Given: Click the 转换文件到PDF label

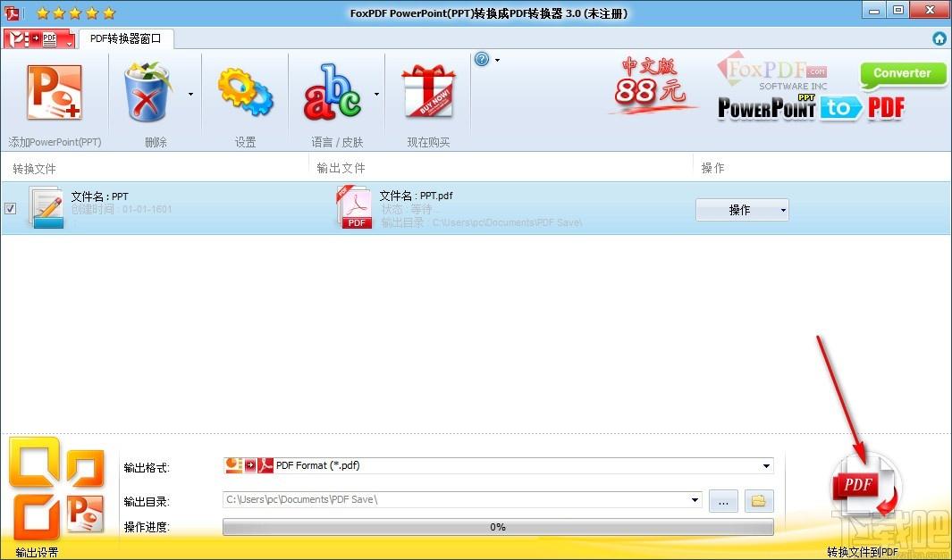Looking at the screenshot, I should 862,552.
